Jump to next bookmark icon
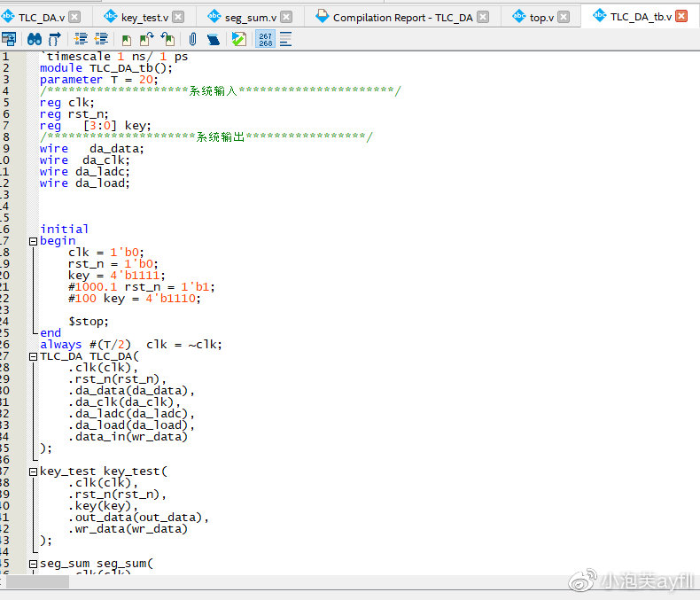The height and width of the screenshot is (600, 700). [146, 39]
